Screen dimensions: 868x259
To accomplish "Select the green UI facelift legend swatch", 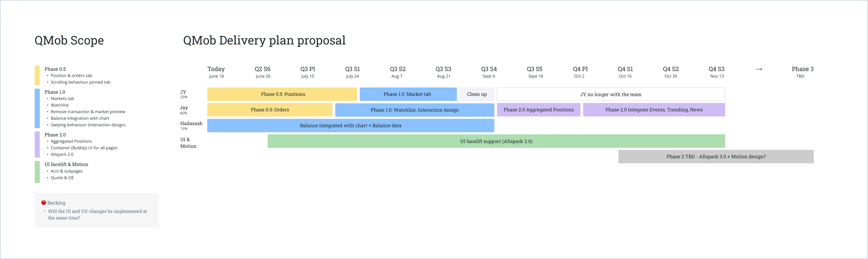I will pos(37,171).
